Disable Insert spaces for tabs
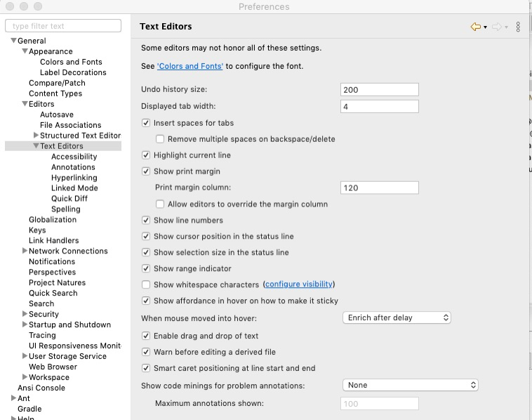This screenshot has width=532, height=420. click(146, 123)
